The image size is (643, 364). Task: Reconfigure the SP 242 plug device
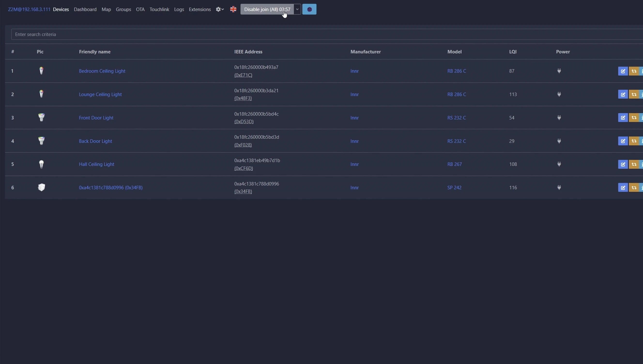click(634, 187)
